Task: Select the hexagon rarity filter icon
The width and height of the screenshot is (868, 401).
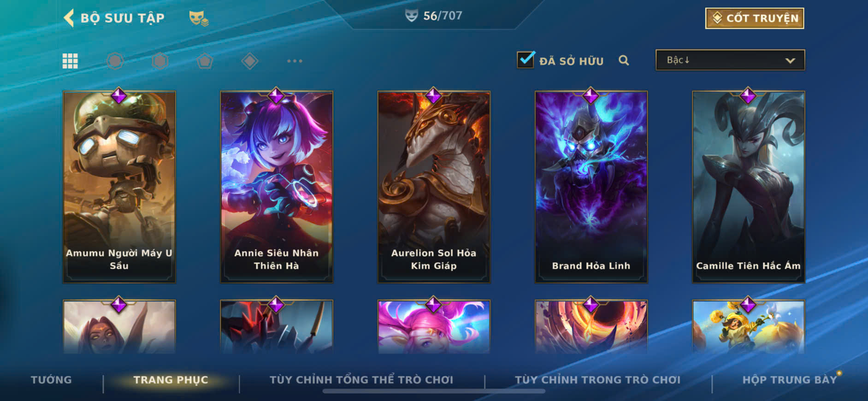Action: (160, 61)
